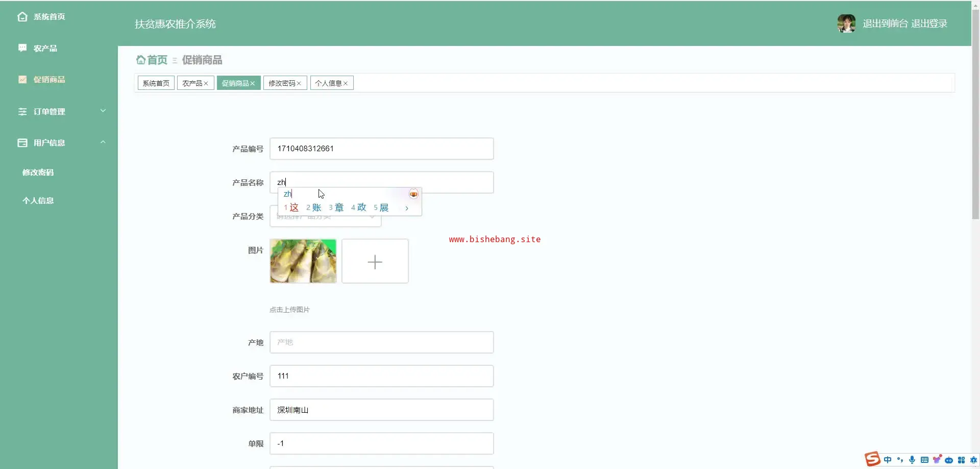The height and width of the screenshot is (469, 980).
Task: Open the 产品分类 dropdown
Action: tap(325, 217)
